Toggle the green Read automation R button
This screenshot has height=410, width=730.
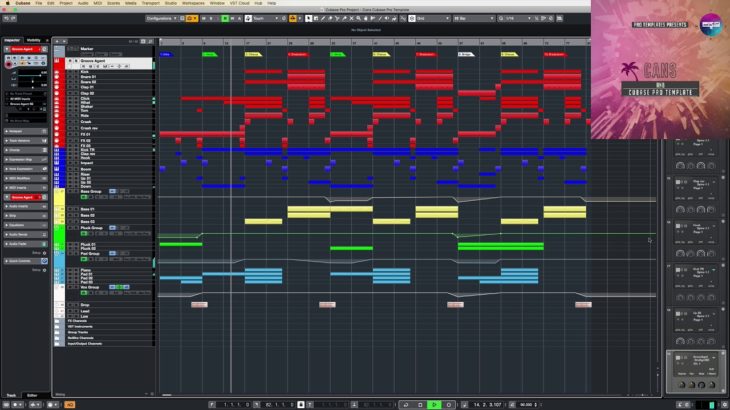tap(225, 18)
